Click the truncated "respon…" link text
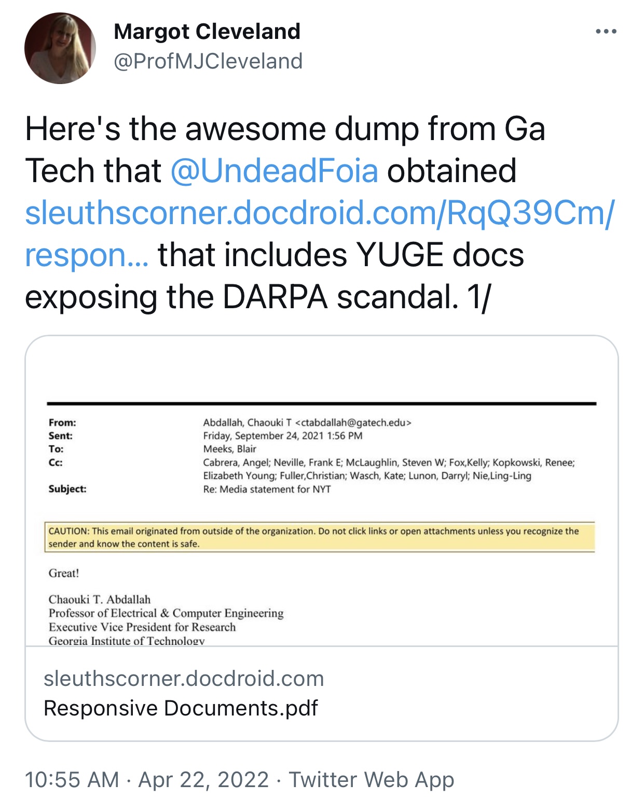 [87, 255]
